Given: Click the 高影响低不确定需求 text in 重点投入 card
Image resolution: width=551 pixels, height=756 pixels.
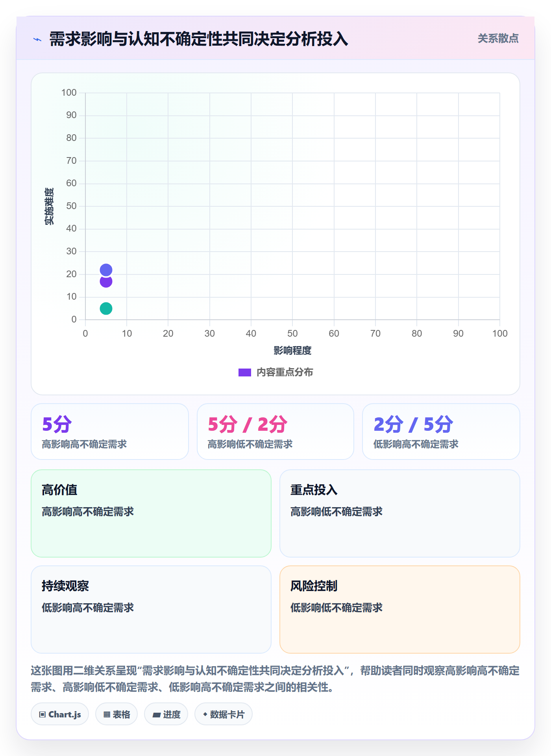Looking at the screenshot, I should click(337, 511).
